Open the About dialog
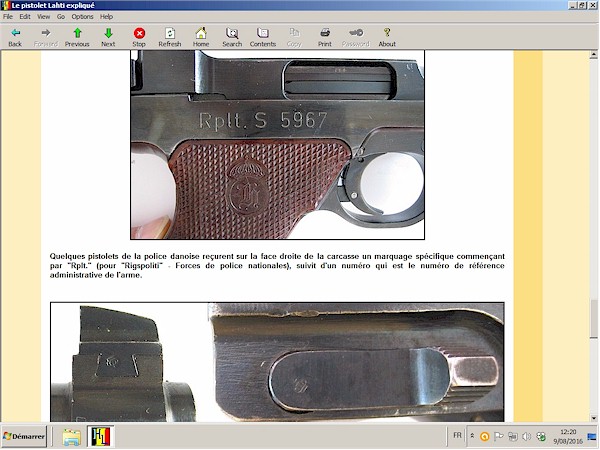This screenshot has height=450, width=600. [387, 38]
